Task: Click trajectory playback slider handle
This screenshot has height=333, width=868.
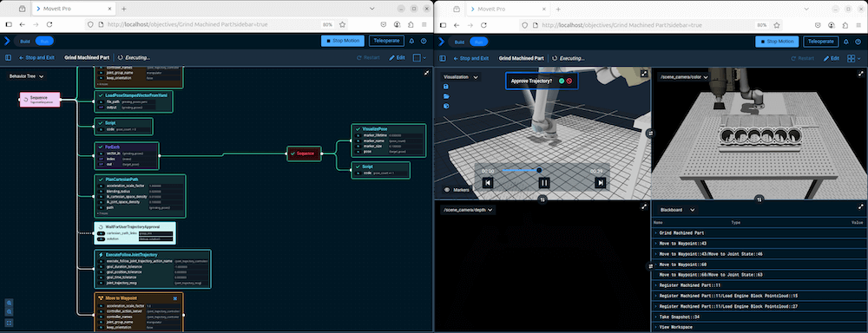Action: [x=539, y=170]
